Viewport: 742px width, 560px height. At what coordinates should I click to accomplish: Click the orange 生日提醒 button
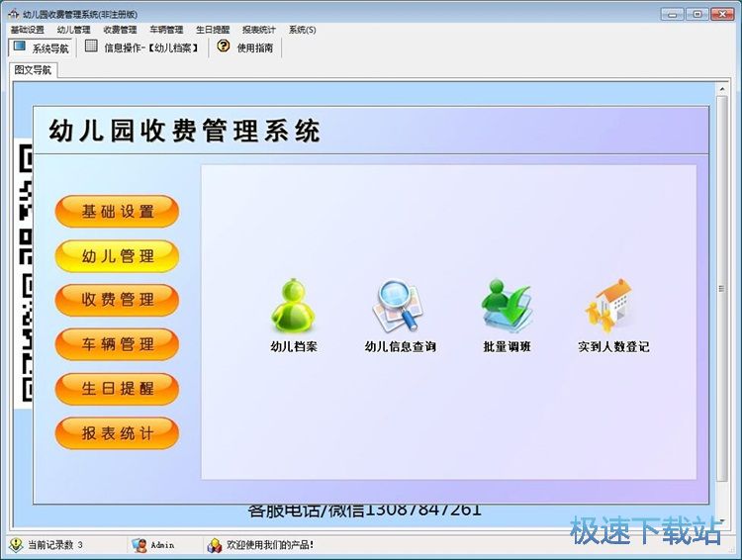[x=117, y=389]
